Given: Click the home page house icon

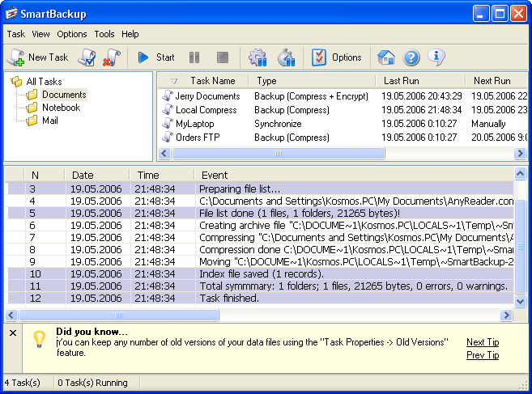Looking at the screenshot, I should click(386, 57).
